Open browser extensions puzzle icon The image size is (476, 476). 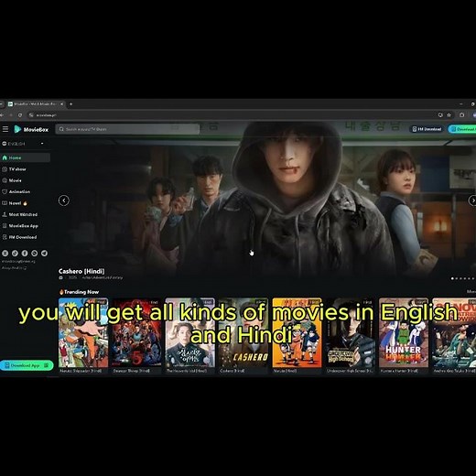[x=462, y=115]
